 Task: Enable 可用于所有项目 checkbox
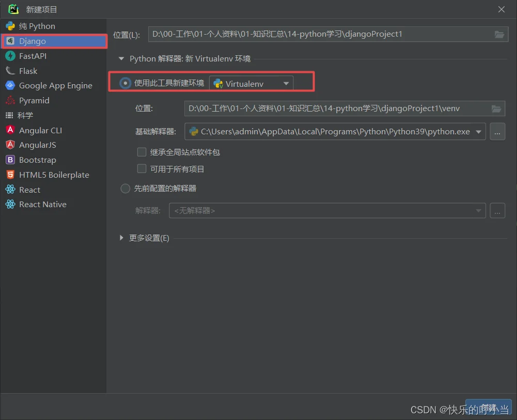click(x=142, y=169)
